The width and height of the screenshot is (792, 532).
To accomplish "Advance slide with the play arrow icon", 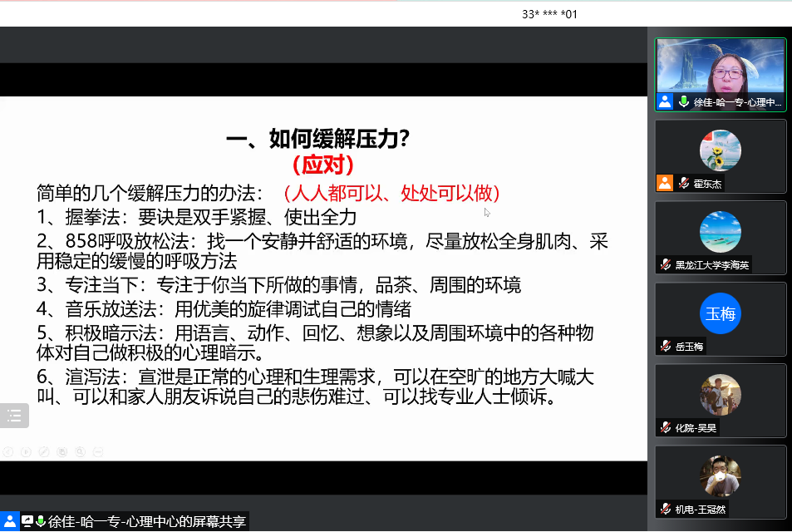I will click(x=27, y=452).
